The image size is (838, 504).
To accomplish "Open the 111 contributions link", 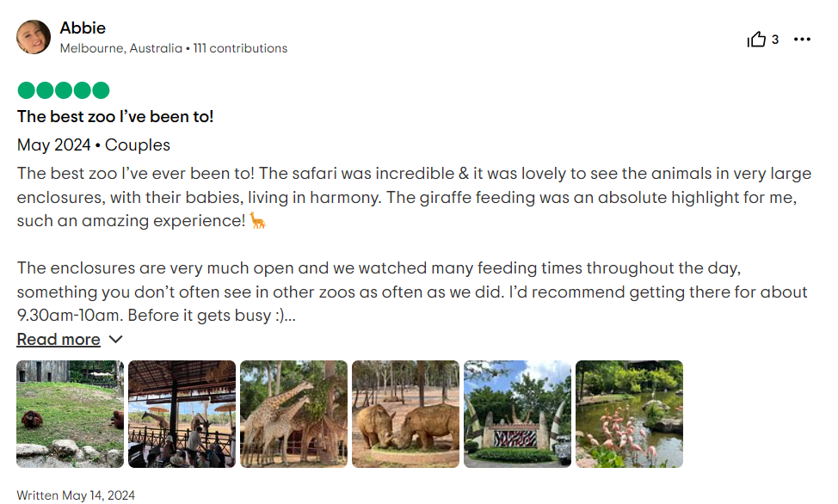I will click(240, 48).
